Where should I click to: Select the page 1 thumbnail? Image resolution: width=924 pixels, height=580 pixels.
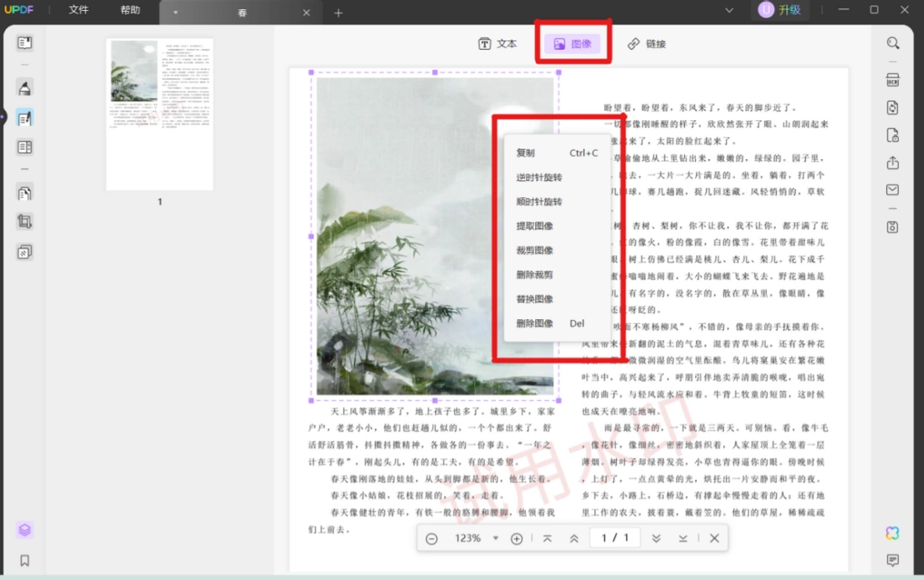[160, 114]
